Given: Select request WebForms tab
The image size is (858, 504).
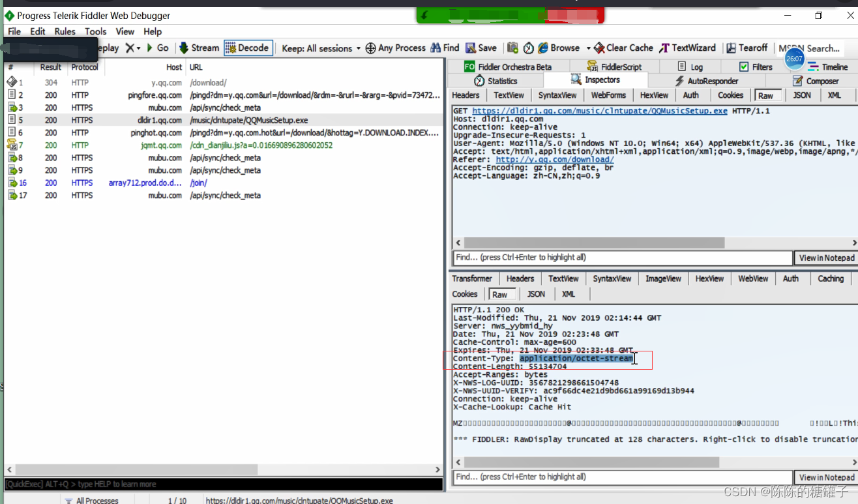Looking at the screenshot, I should click(608, 95).
